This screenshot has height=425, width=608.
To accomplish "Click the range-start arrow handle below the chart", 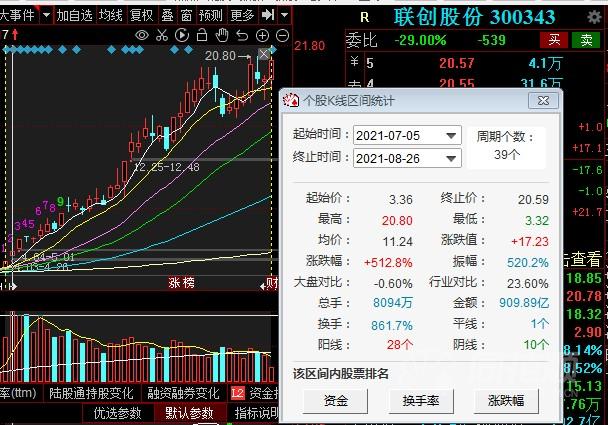I will tap(13, 287).
